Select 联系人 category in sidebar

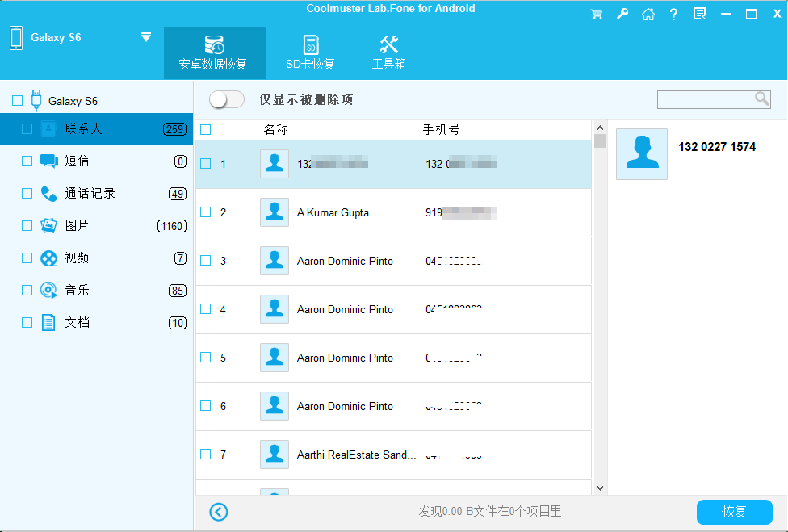coord(97,129)
